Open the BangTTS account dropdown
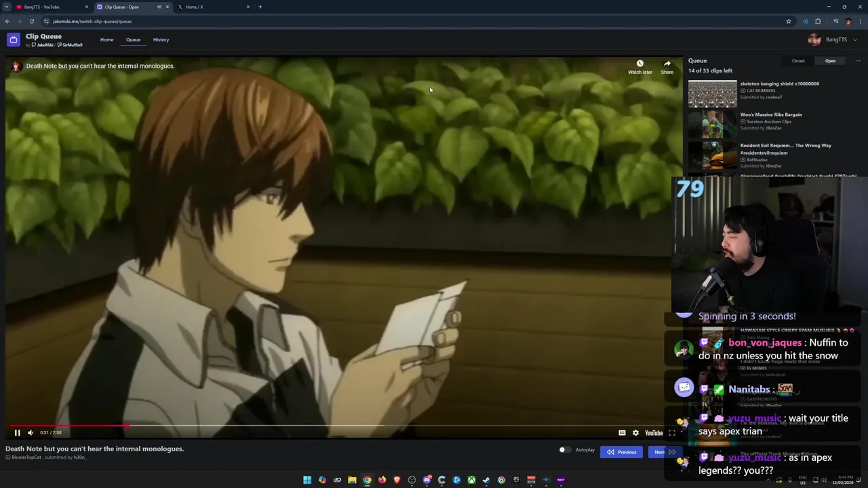 click(833, 39)
